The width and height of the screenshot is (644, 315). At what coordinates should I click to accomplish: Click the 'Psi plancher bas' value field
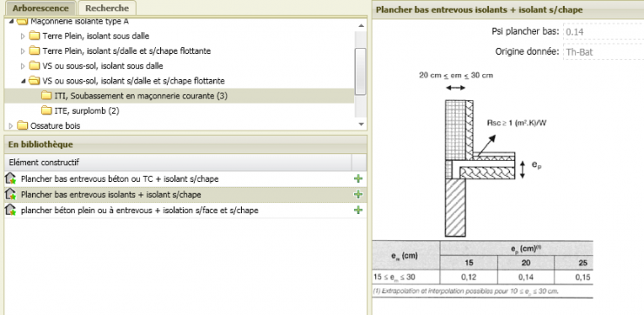603,31
